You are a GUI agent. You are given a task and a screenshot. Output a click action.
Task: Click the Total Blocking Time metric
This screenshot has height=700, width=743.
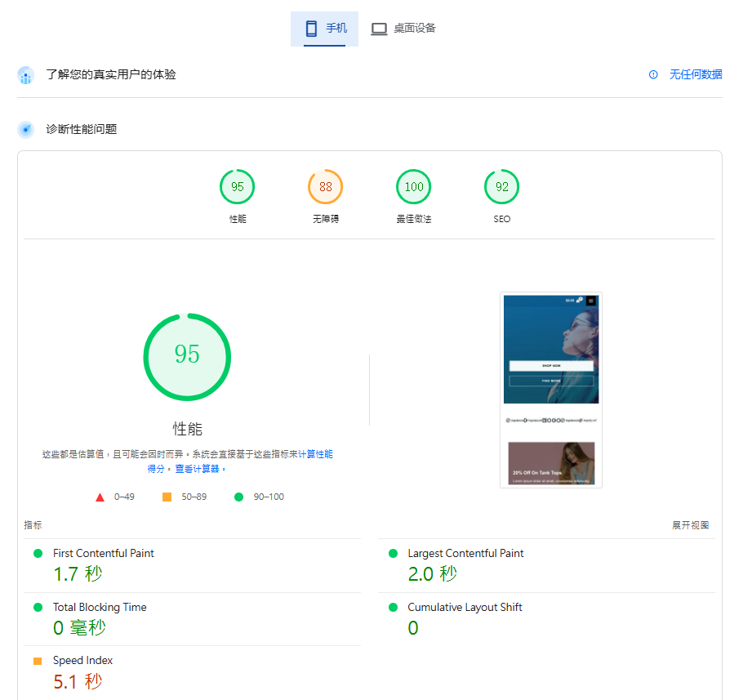[x=100, y=608]
